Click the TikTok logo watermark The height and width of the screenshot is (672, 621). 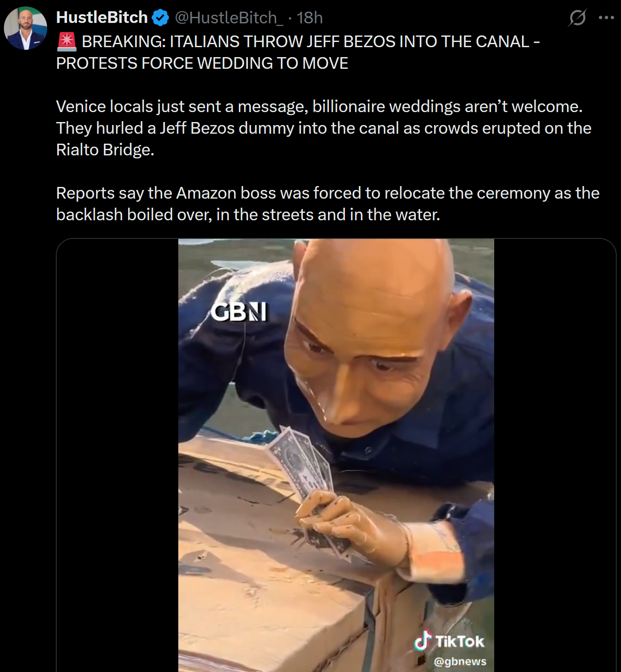click(x=449, y=641)
